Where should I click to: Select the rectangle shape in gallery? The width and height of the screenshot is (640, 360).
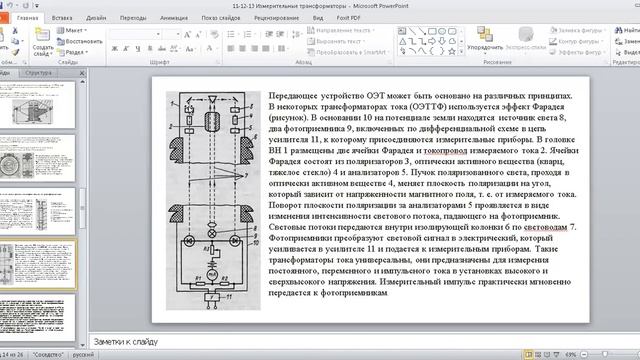pos(432,31)
